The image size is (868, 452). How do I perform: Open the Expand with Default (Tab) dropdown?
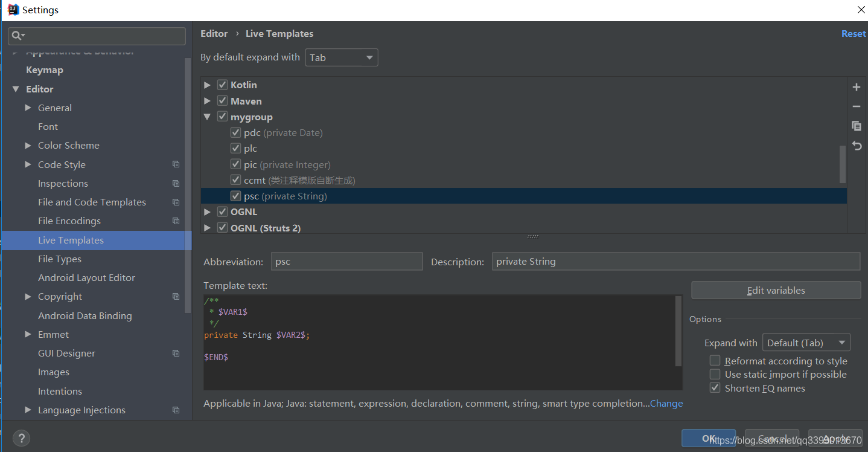click(x=806, y=343)
